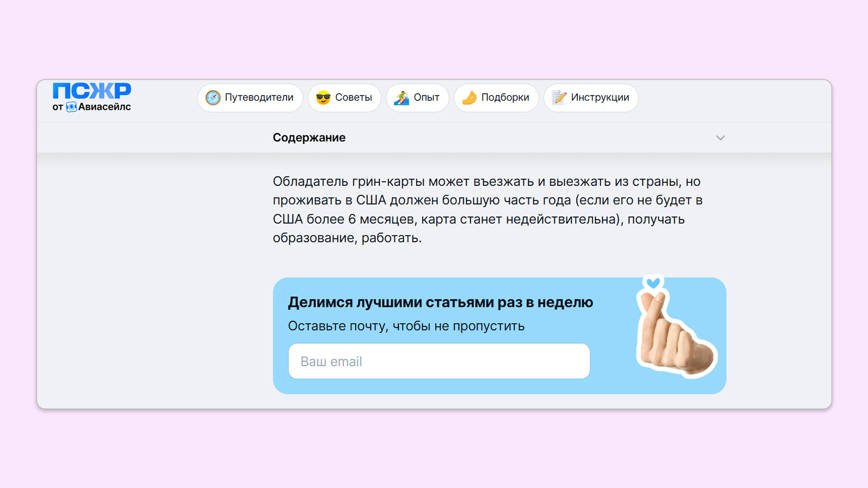
Task: Click the sunglasses emoji icon
Action: (x=323, y=98)
